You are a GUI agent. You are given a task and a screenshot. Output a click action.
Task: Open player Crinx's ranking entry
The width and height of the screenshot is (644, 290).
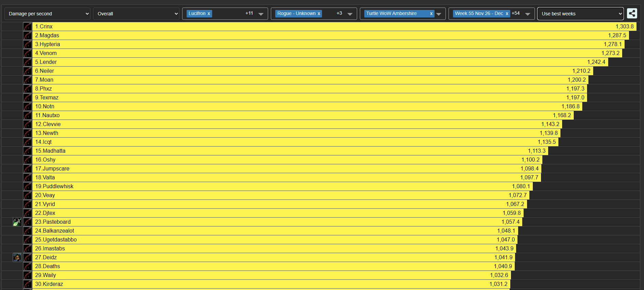click(334, 26)
